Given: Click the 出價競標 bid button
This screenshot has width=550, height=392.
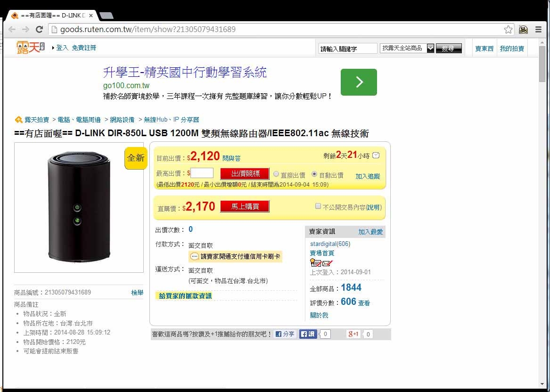Looking at the screenshot, I should tap(245, 173).
